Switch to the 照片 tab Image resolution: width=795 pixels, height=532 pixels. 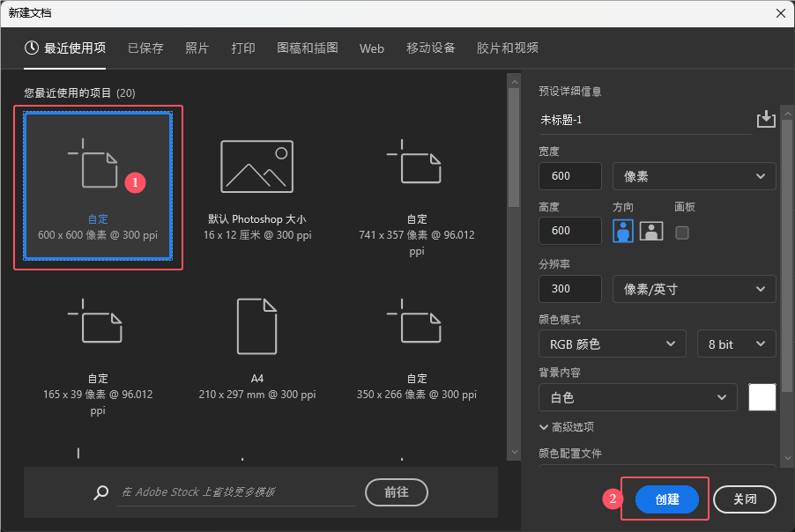pyautogui.click(x=197, y=48)
